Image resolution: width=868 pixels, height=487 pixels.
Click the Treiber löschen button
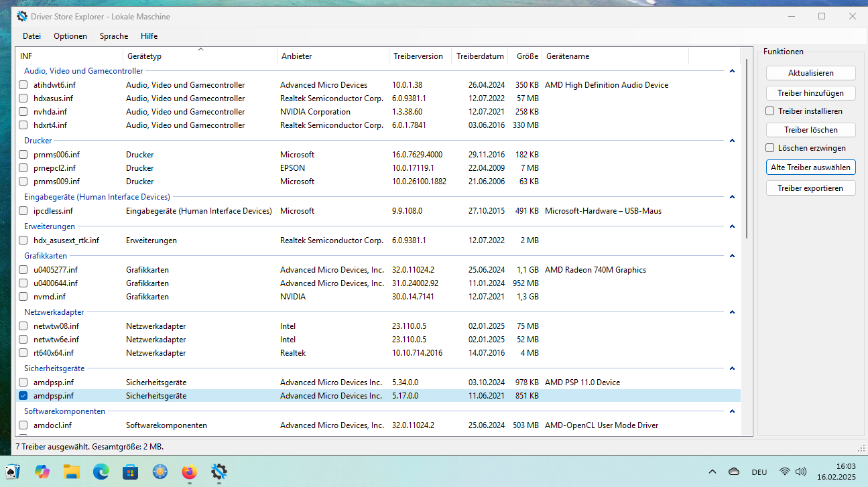(810, 130)
